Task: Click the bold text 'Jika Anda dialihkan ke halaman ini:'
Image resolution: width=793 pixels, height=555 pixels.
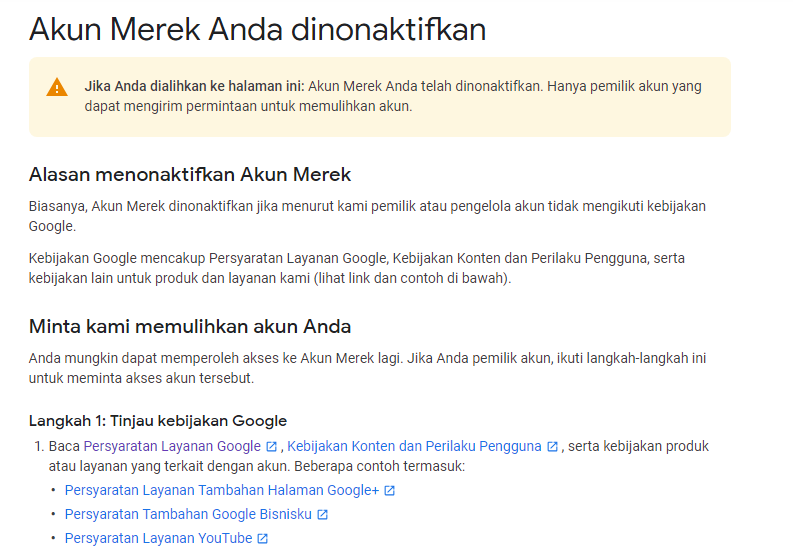Action: click(194, 87)
